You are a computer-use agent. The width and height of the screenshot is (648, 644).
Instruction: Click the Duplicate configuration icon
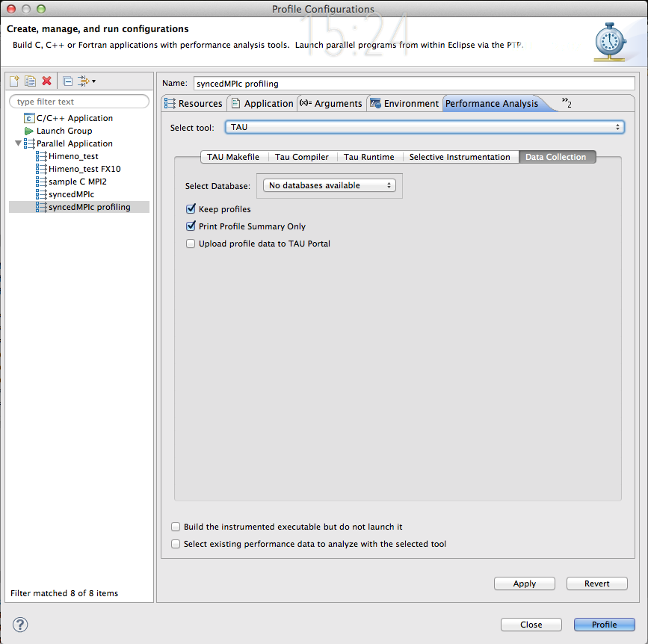(30, 81)
